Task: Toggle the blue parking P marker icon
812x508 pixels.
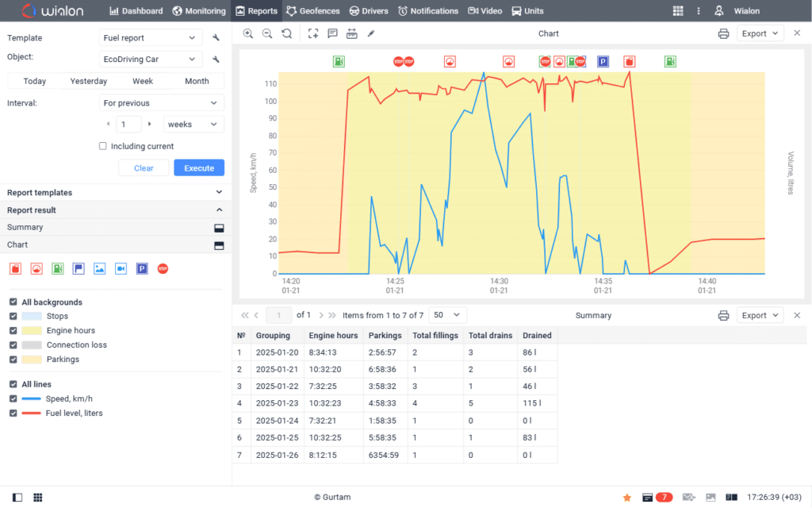Action: click(141, 268)
